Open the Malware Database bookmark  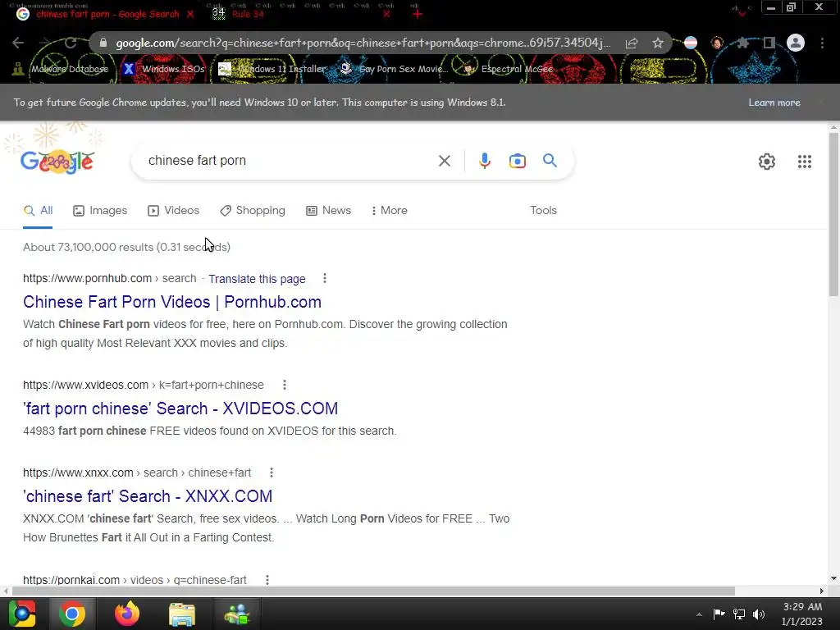coord(62,69)
